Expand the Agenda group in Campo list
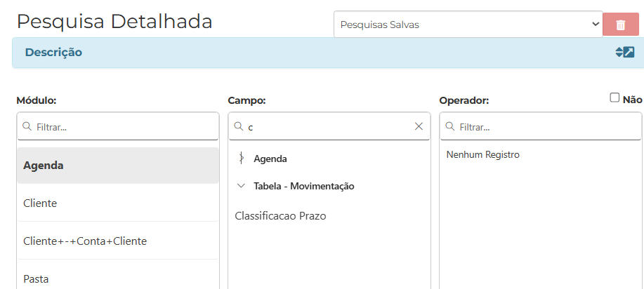 coord(241,159)
